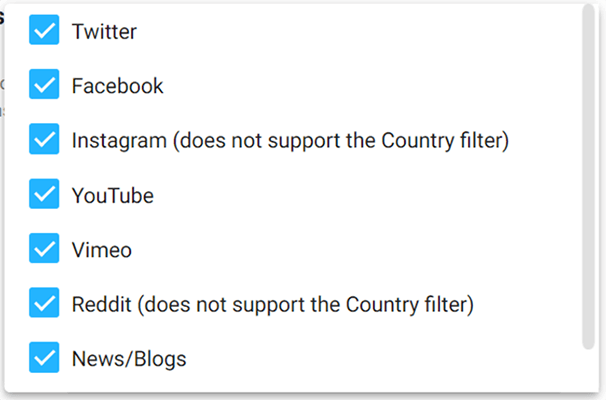Disable the Instagram source checkbox
The image size is (606, 400).
tap(44, 140)
